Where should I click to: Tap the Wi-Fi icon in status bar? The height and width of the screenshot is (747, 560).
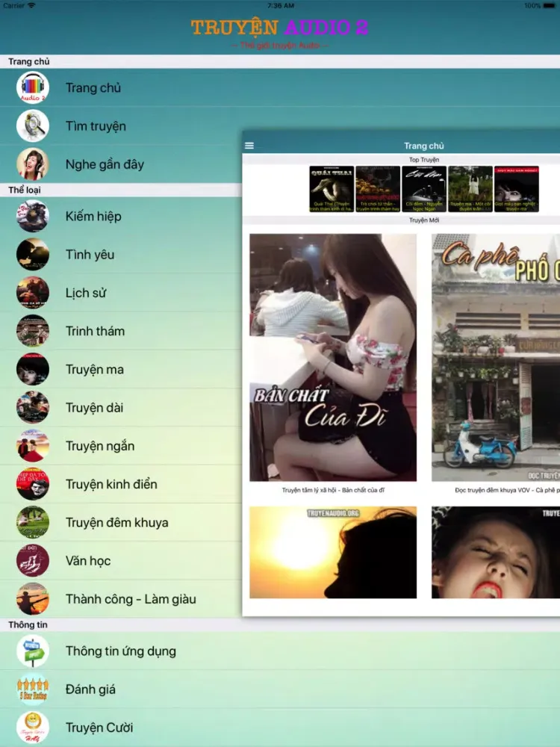32,5
